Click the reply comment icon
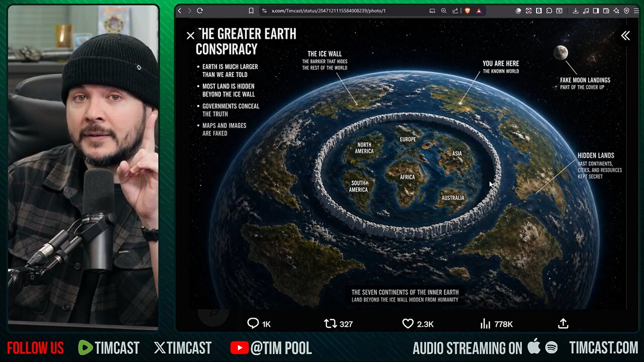Screen dimensions: 644x362 253,324
